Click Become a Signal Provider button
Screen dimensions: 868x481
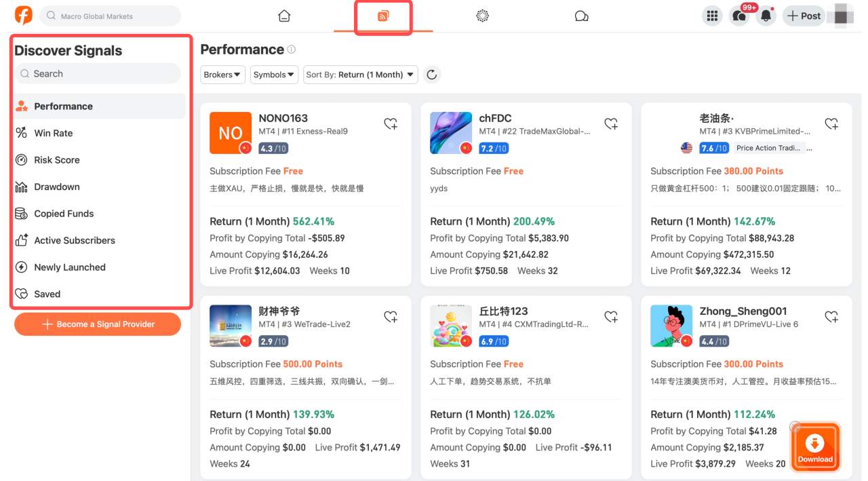pyautogui.click(x=98, y=324)
